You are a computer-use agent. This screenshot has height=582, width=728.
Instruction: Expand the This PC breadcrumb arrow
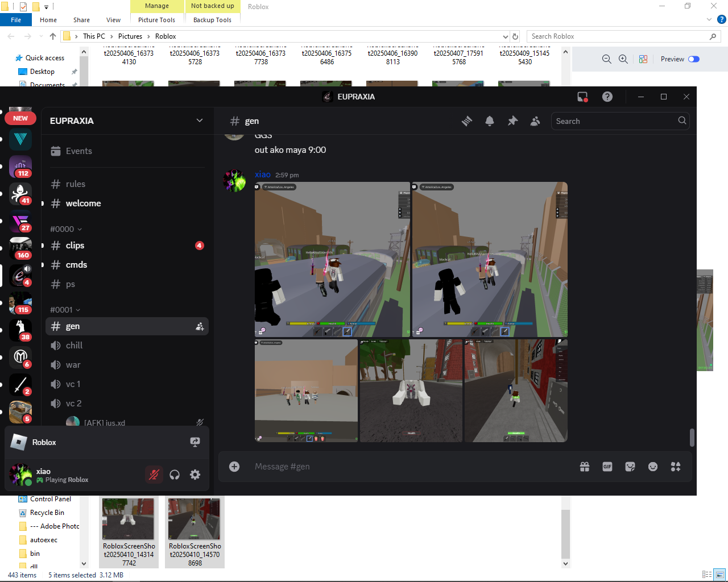click(x=112, y=36)
